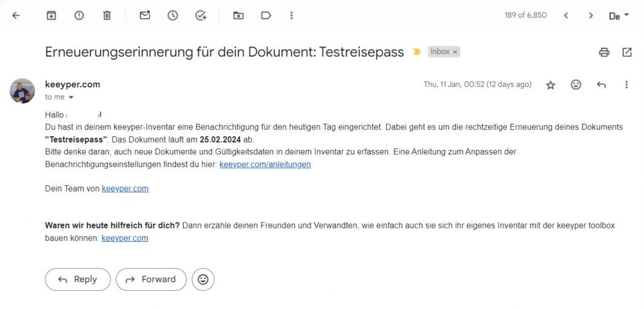The image size is (644, 309).
Task: Report email as spam
Action: pyautogui.click(x=79, y=16)
